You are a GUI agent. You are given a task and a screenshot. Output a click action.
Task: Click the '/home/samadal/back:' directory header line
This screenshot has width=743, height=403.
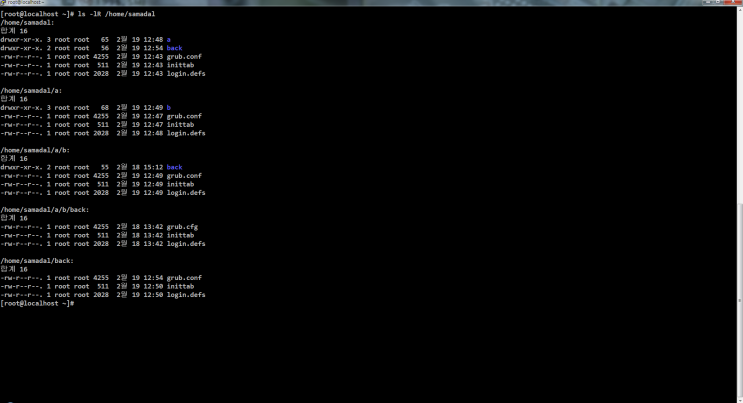tap(37, 261)
